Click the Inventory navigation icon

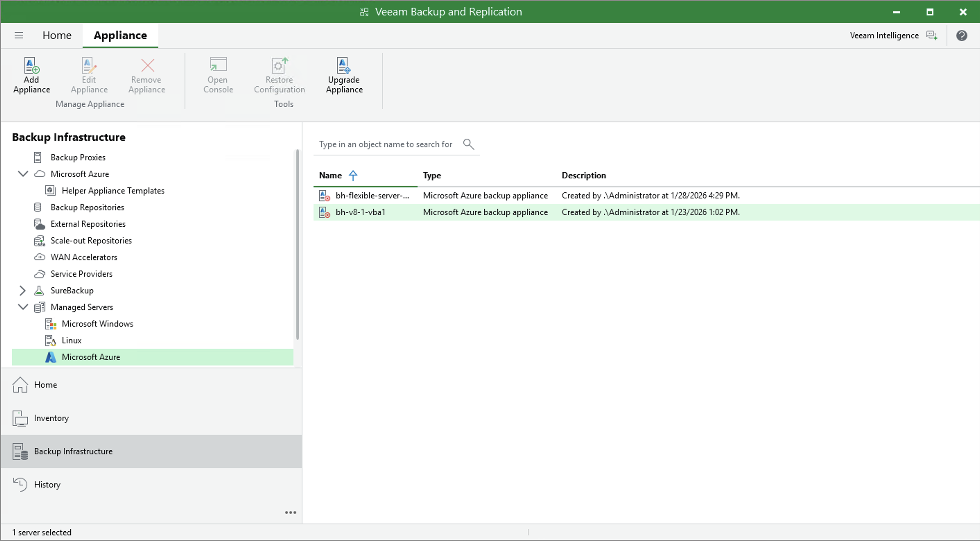click(20, 418)
